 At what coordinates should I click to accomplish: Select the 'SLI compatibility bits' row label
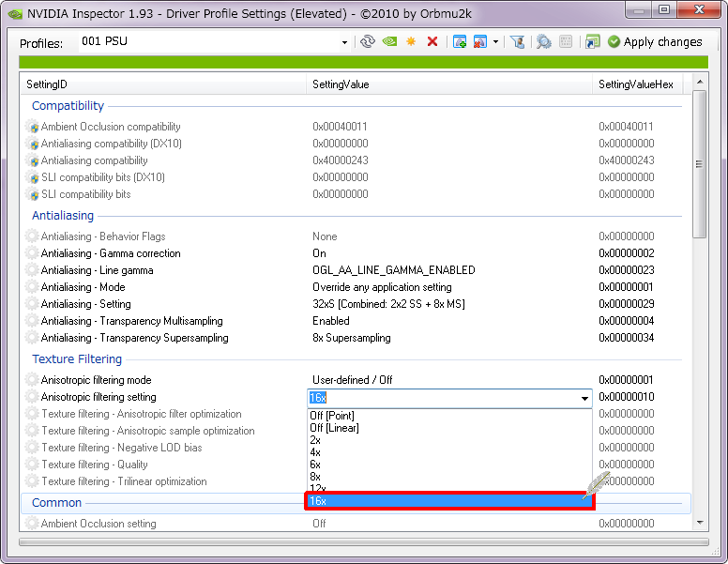86,194
